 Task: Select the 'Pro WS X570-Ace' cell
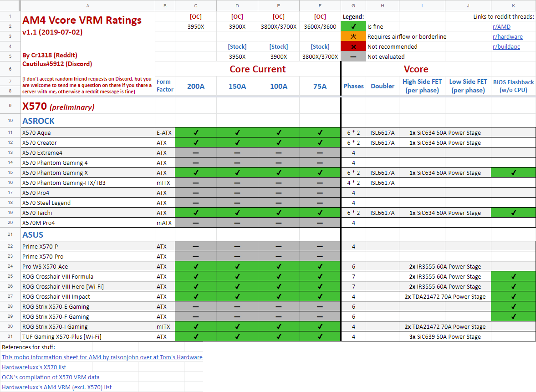click(88, 267)
